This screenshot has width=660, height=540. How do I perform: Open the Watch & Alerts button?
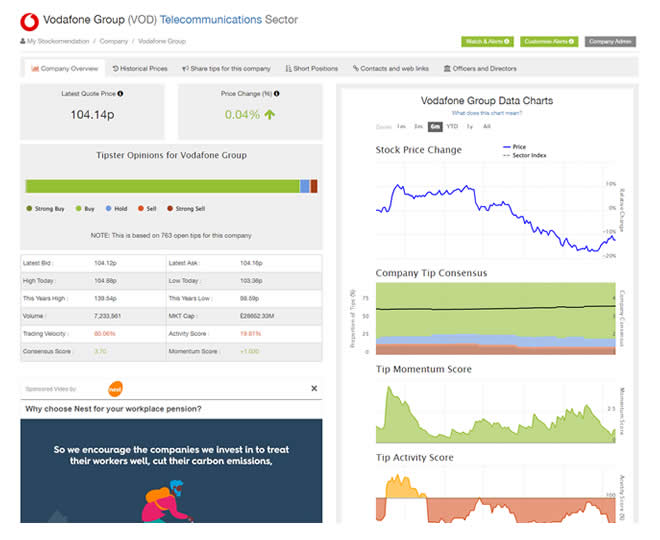click(487, 41)
